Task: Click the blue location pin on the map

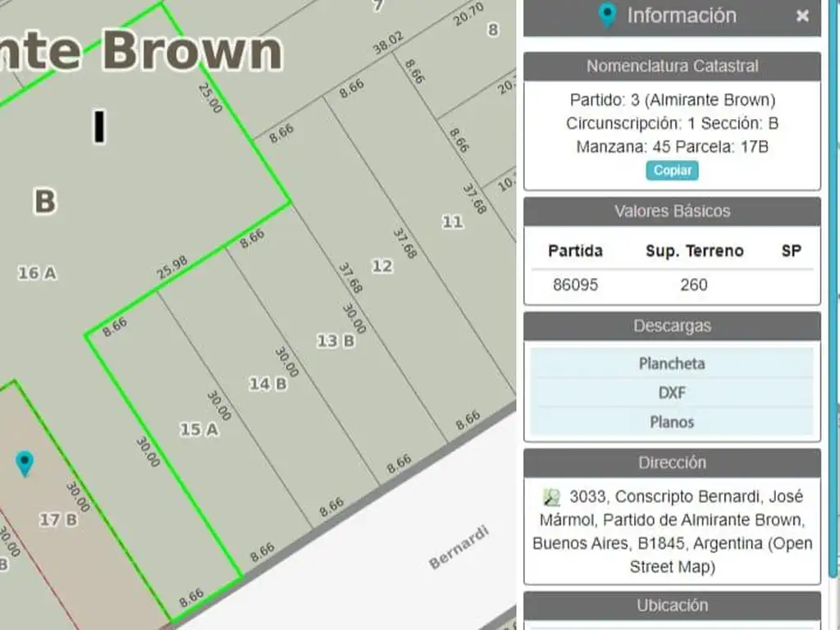Action: click(x=25, y=463)
